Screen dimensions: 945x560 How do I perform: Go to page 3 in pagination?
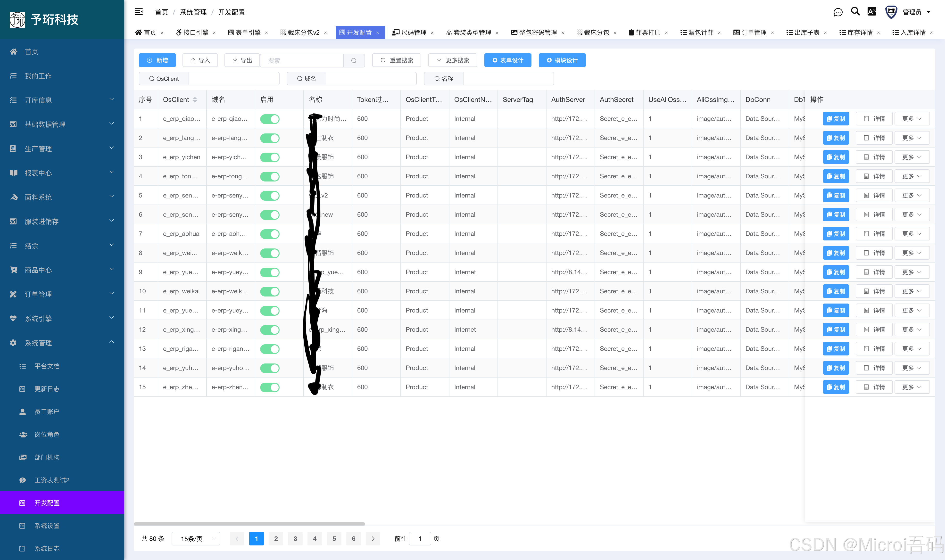click(x=295, y=538)
